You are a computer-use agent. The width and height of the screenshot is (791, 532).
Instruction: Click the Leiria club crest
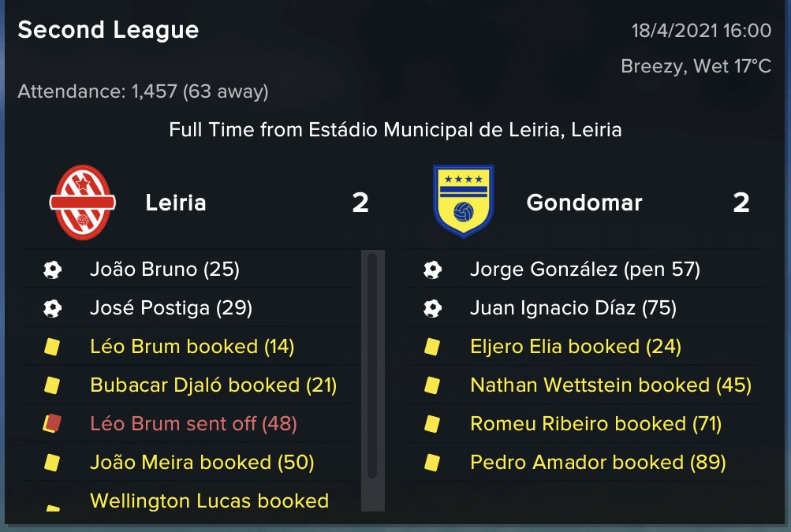(83, 203)
